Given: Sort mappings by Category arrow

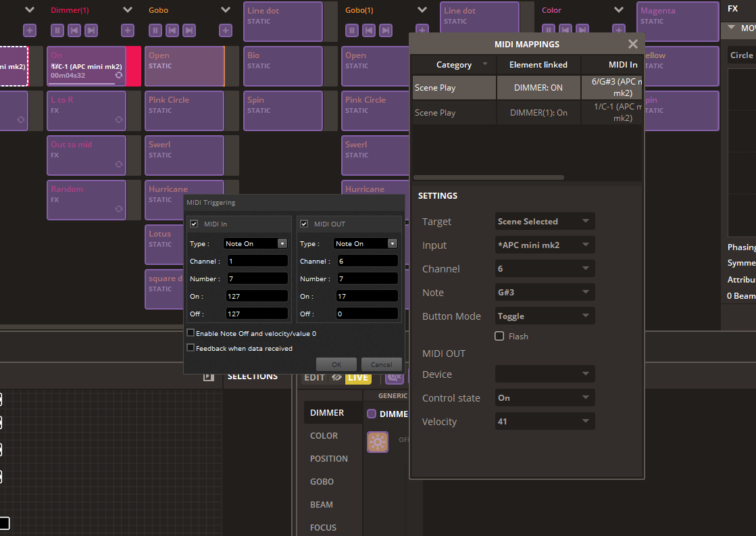Looking at the screenshot, I should 485,64.
